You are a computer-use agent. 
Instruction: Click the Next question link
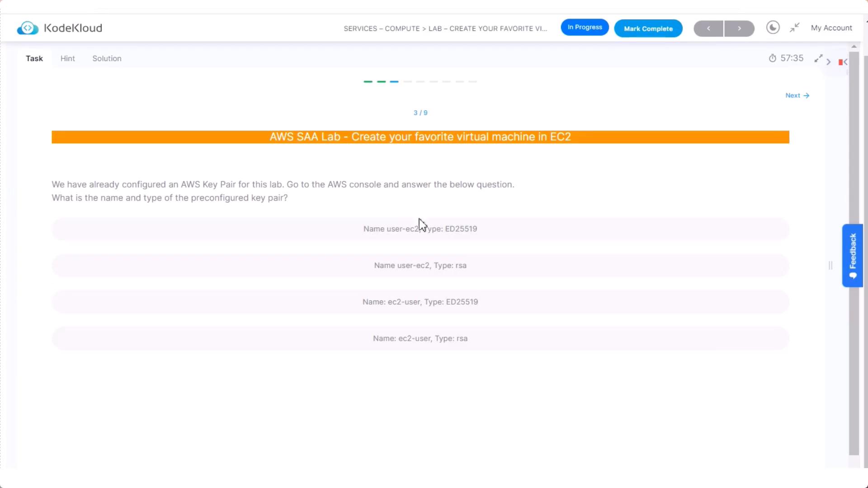(x=797, y=95)
